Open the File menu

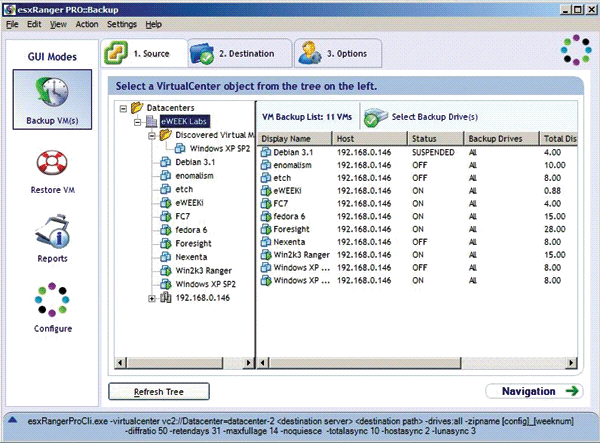tap(12, 24)
